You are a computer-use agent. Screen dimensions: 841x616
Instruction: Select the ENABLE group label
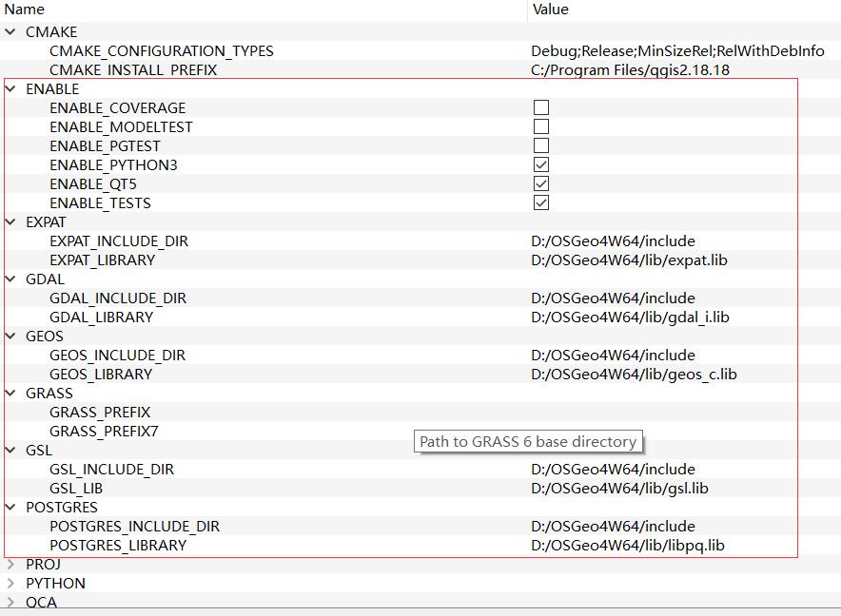click(52, 89)
